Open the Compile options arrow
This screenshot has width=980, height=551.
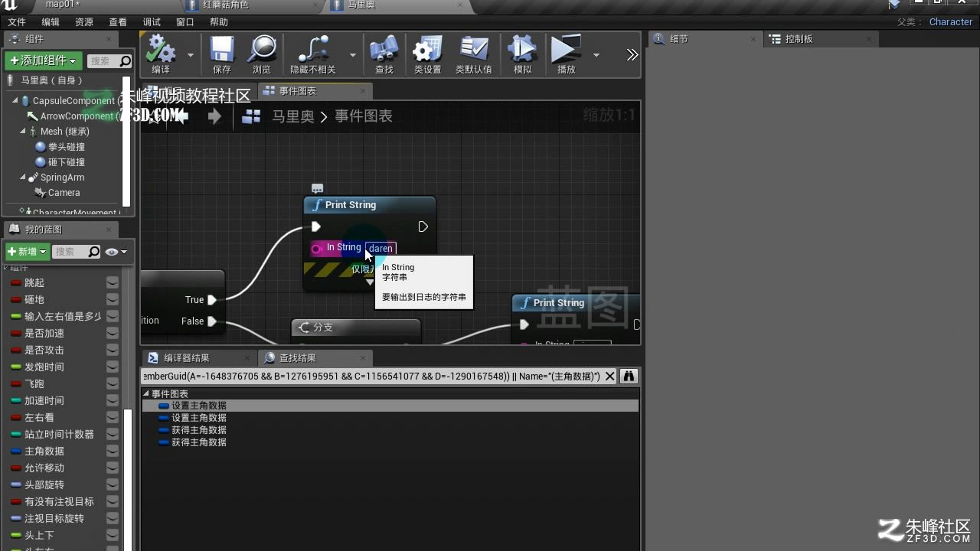pos(191,55)
